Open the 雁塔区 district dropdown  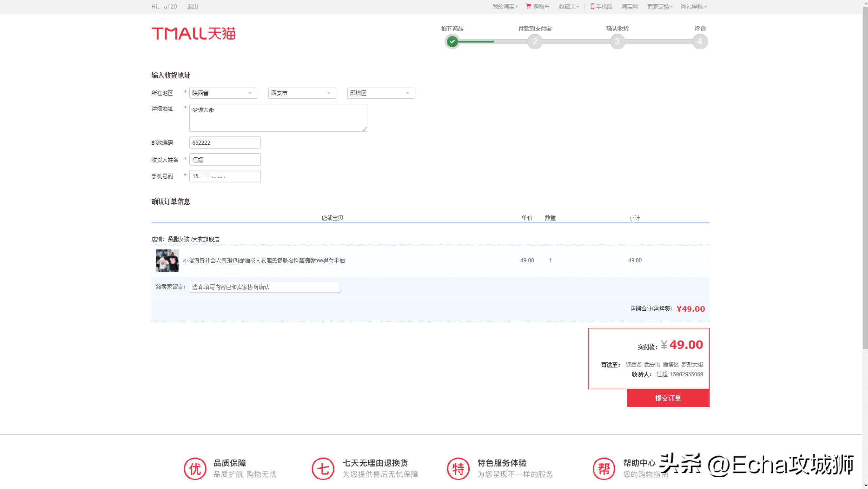pyautogui.click(x=380, y=93)
